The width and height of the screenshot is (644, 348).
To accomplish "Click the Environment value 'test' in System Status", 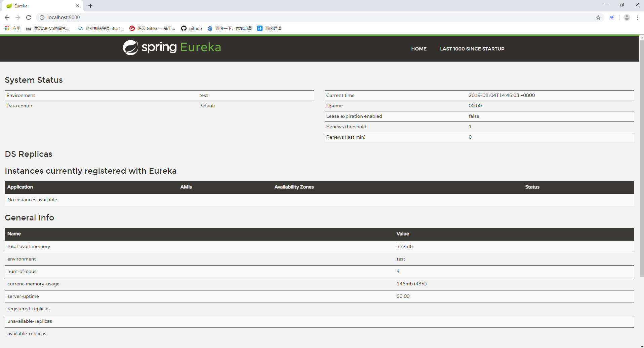I will (x=204, y=95).
